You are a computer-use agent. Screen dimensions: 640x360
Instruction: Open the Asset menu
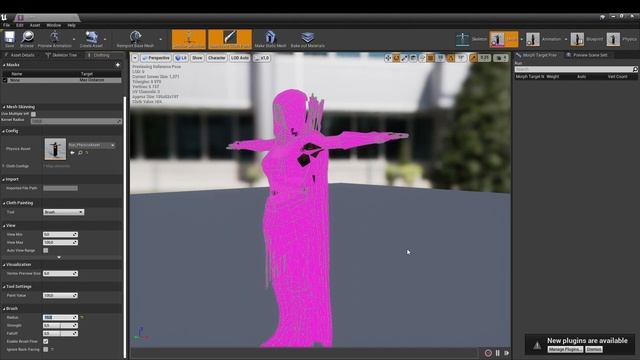(35, 25)
